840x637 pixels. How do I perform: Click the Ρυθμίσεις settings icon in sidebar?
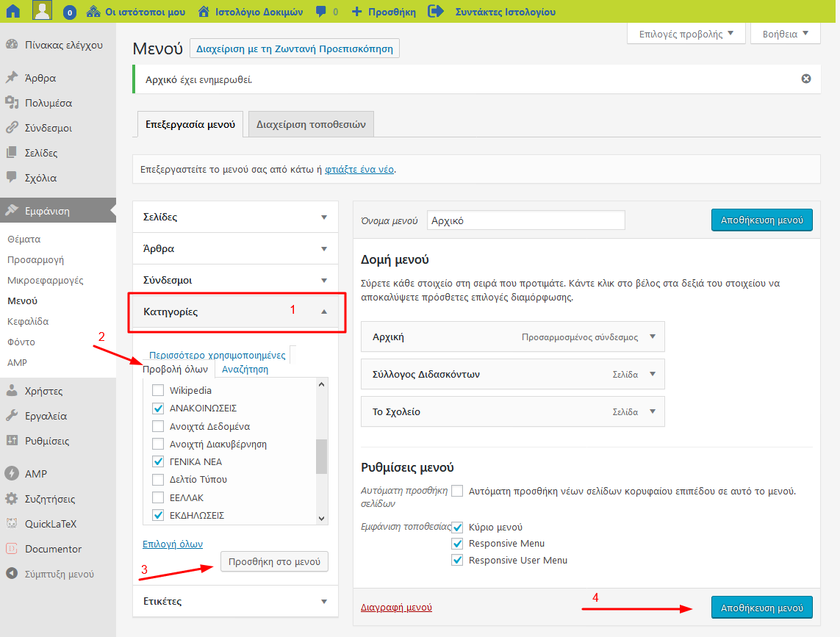click(12, 441)
